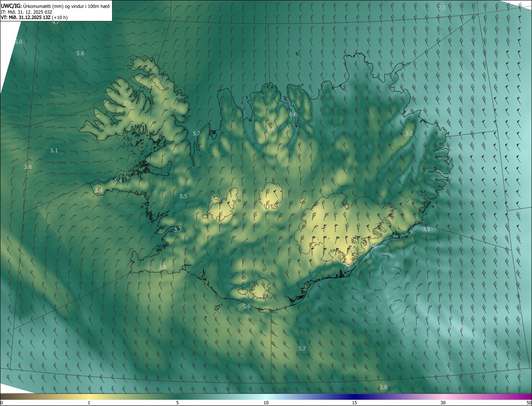The width and height of the screenshot is (532, 406).
Task: Click the '5.6' value label over the sea
Action: (80, 53)
